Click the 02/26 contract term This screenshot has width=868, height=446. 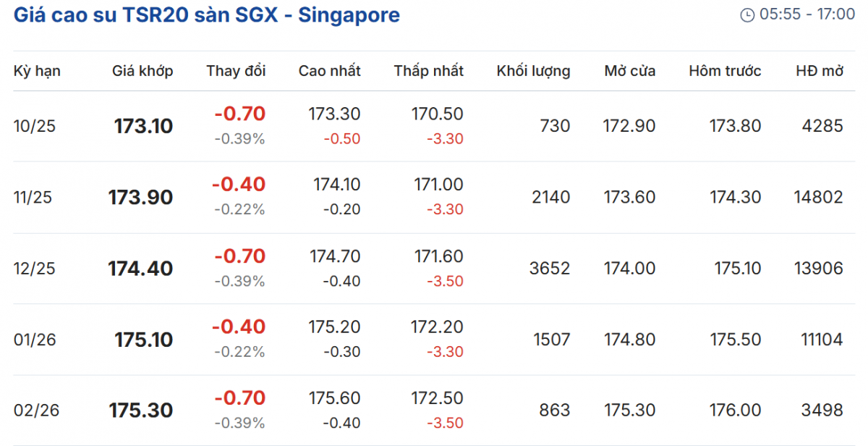point(35,411)
